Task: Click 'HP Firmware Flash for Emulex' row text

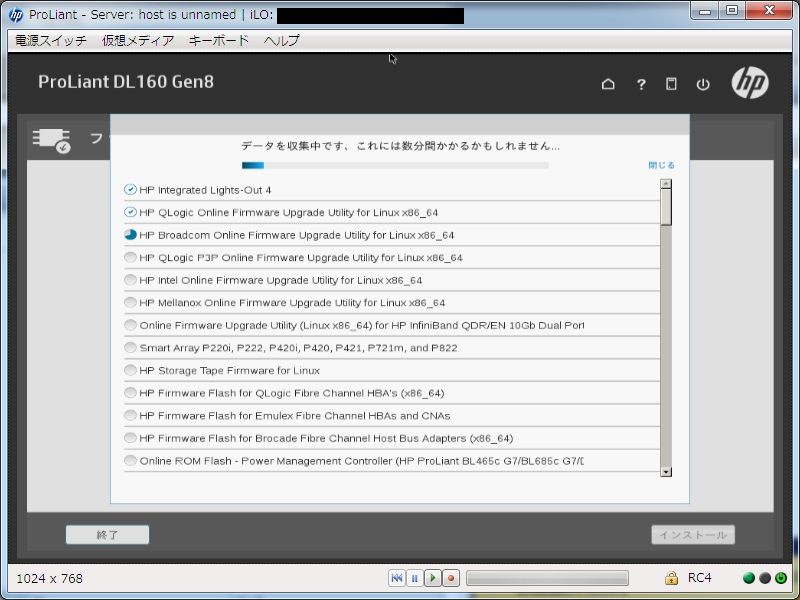Action: click(x=295, y=415)
